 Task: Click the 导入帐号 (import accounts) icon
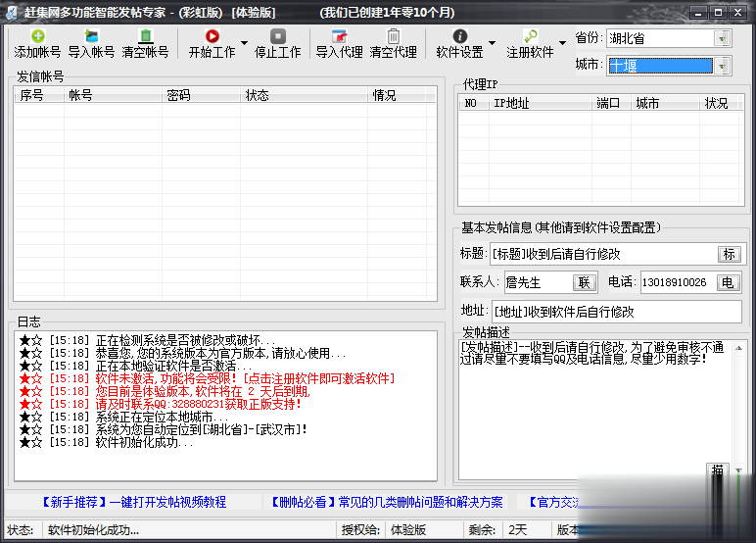pos(91,36)
